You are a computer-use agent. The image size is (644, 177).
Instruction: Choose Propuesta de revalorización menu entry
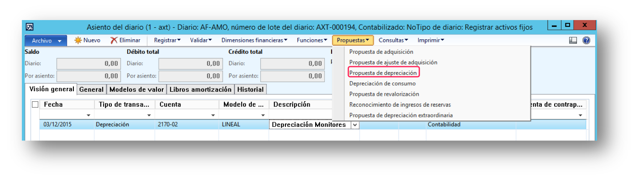(x=384, y=94)
